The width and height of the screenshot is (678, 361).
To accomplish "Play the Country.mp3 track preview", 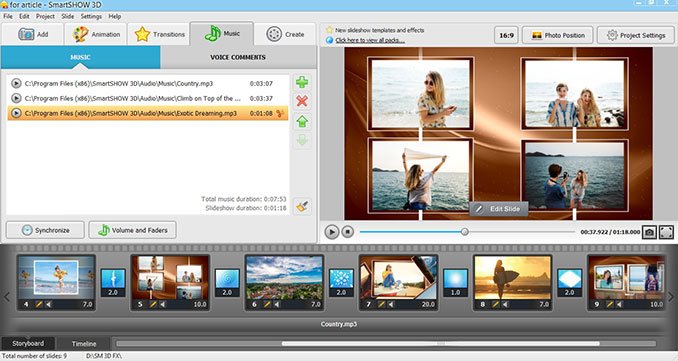I will tap(16, 83).
